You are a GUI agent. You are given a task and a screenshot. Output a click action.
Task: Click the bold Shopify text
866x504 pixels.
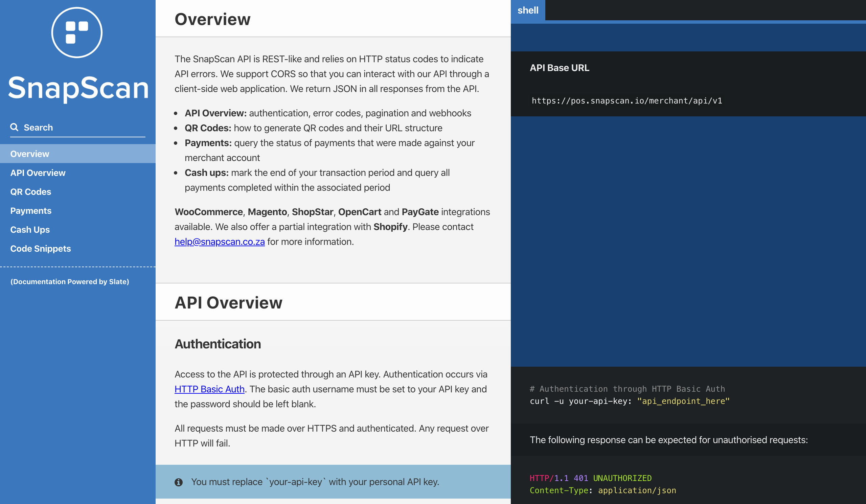click(x=390, y=227)
